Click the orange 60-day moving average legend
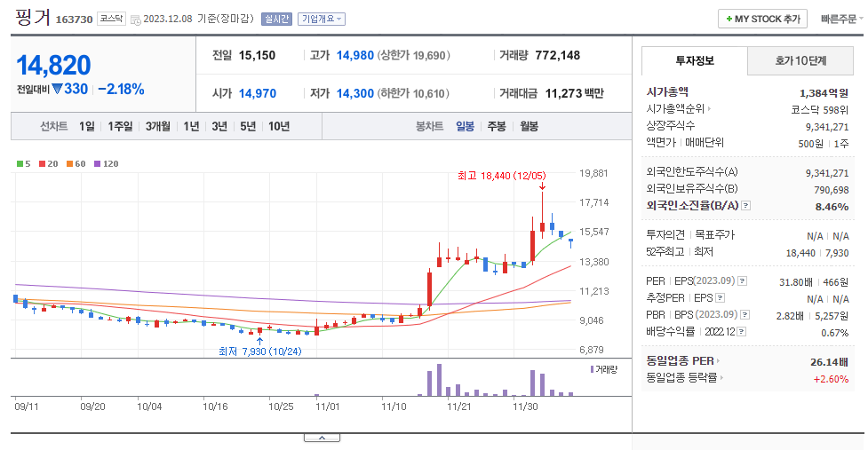The width and height of the screenshot is (868, 450). click(76, 163)
